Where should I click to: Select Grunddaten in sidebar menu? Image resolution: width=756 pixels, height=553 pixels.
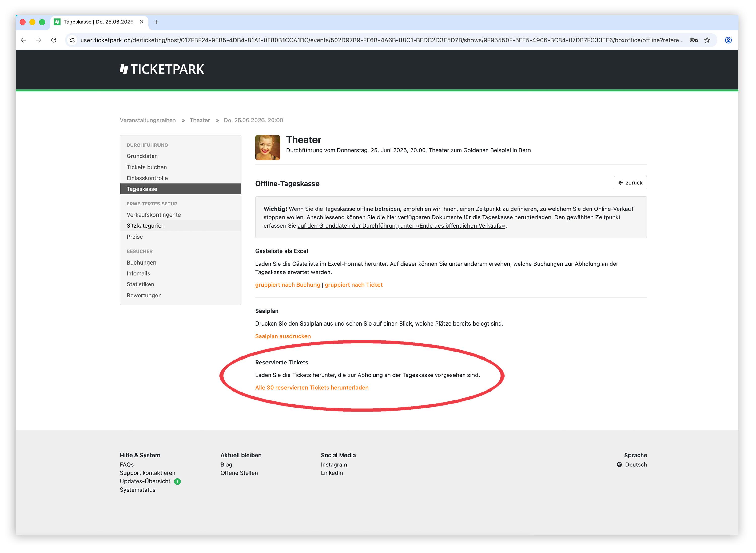point(142,156)
